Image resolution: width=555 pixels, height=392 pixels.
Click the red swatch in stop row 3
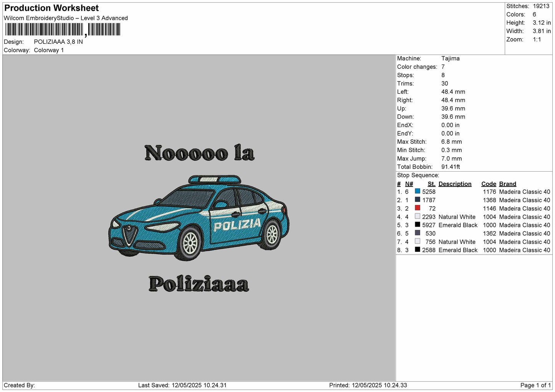(417, 208)
